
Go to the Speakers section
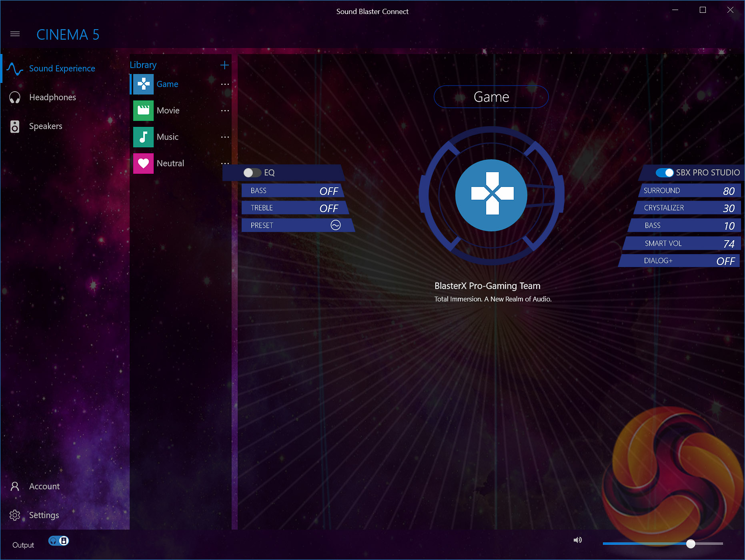46,126
